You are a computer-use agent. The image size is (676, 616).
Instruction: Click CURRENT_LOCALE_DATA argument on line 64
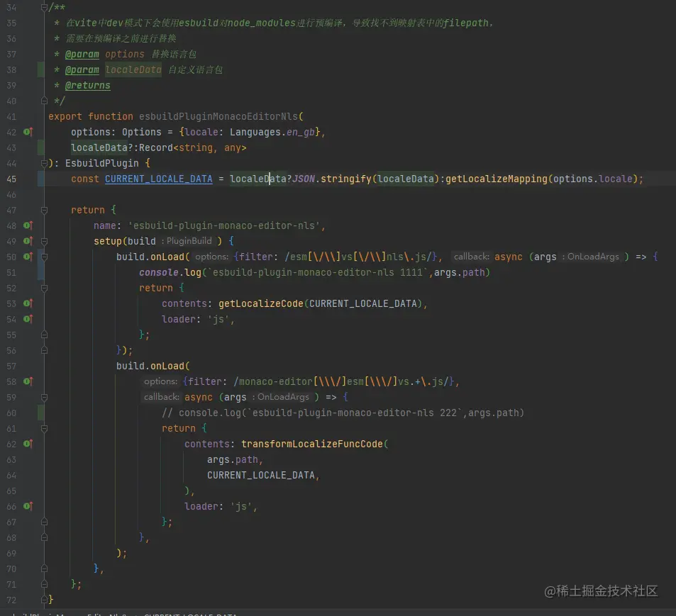pos(261,475)
